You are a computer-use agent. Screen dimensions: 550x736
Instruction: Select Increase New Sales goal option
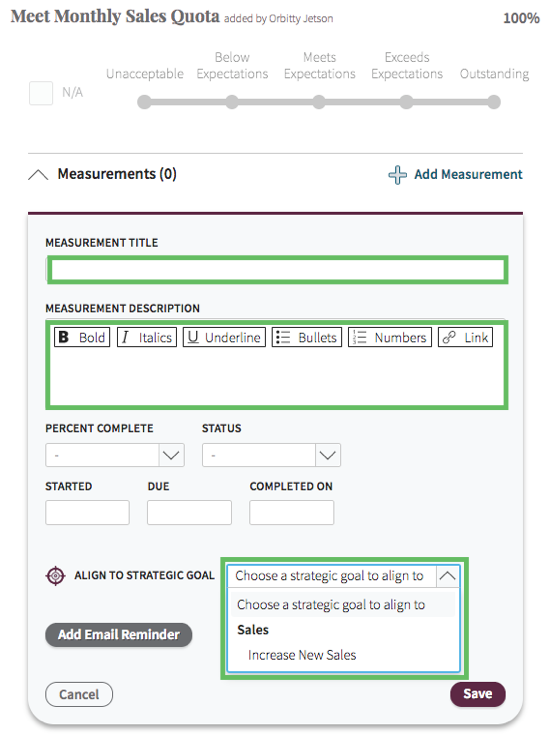(x=302, y=655)
